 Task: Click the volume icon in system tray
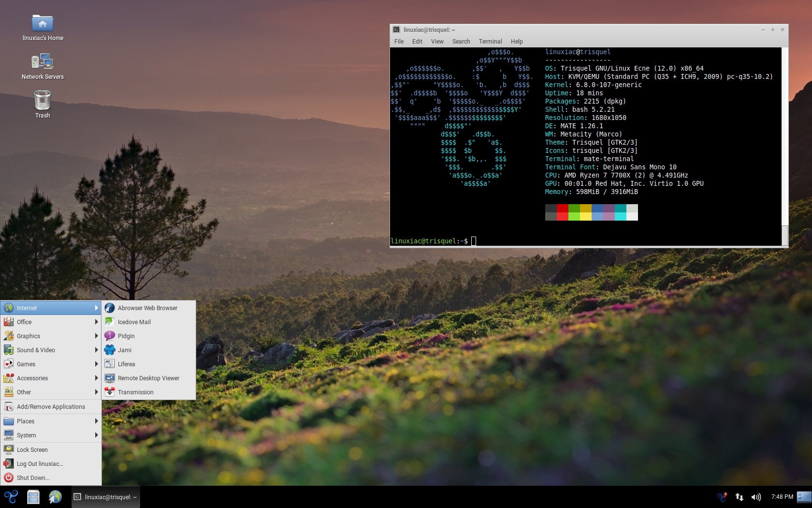[x=756, y=497]
